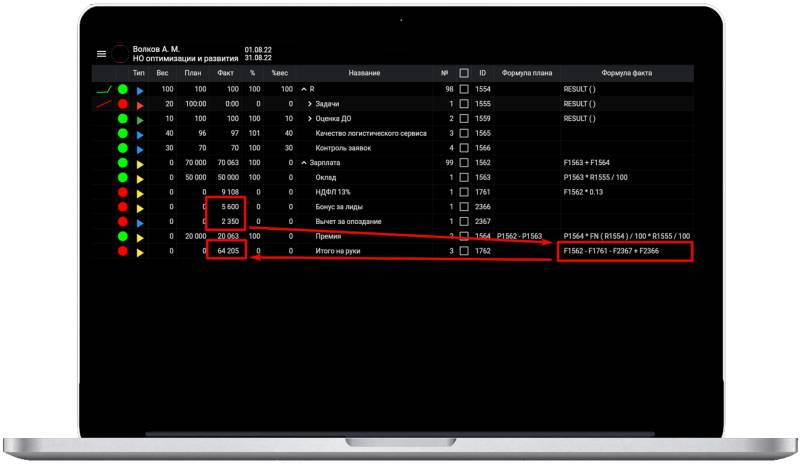Click the blue type triangle for Контроль заявок
This screenshot has width=800, height=464.
[140, 150]
